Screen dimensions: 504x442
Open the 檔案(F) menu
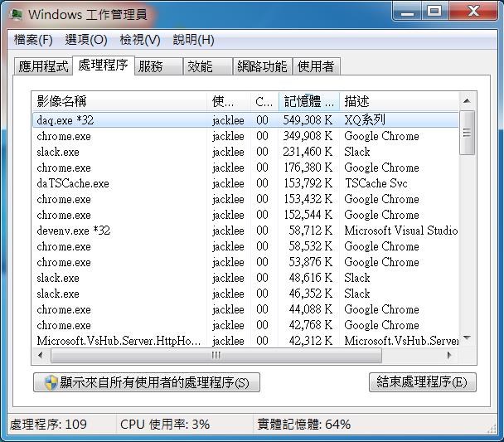pyautogui.click(x=33, y=40)
